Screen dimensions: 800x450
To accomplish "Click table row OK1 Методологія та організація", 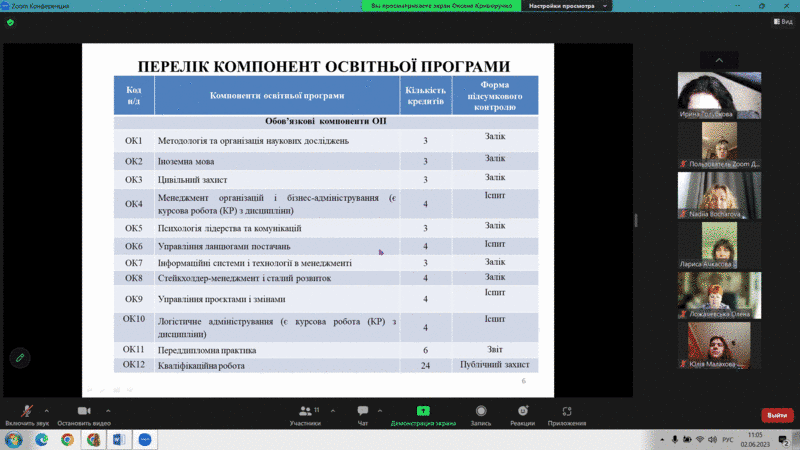I will pyautogui.click(x=326, y=140).
